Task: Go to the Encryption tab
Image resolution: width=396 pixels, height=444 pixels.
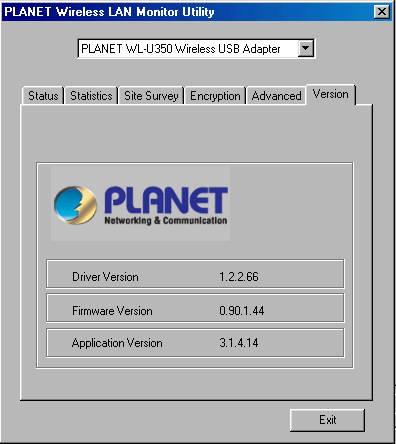Action: [215, 96]
